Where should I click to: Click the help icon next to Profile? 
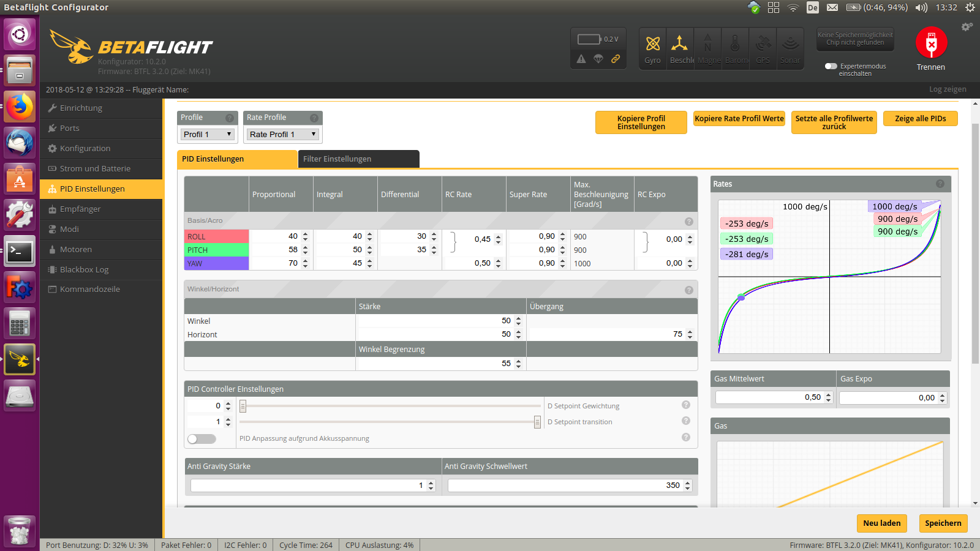(x=230, y=118)
